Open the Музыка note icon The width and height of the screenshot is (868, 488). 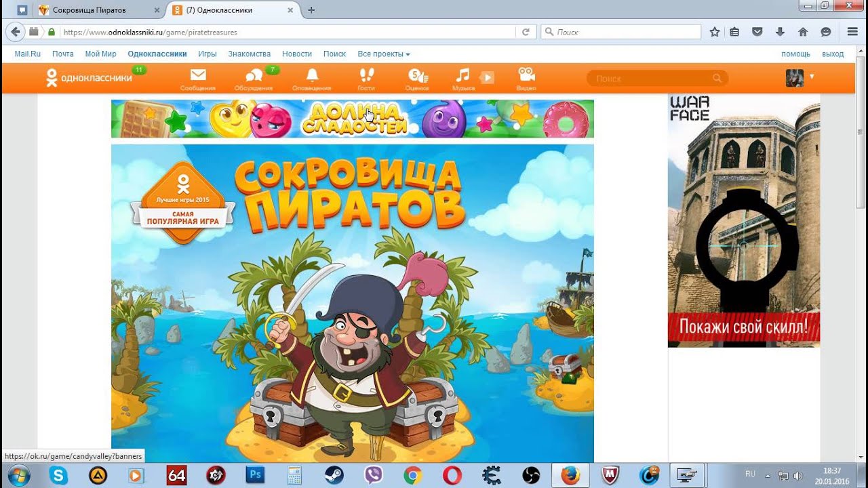click(463, 79)
